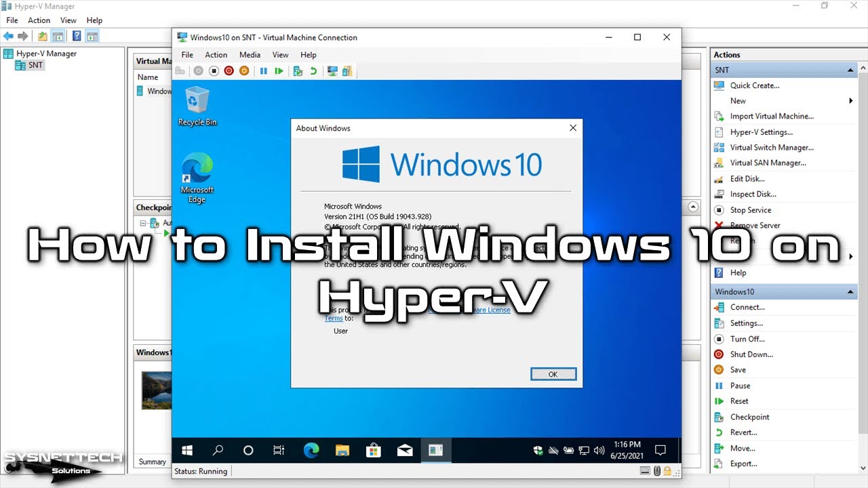The image size is (868, 488).
Task: Click the Windows Security tray icon
Action: point(538,450)
